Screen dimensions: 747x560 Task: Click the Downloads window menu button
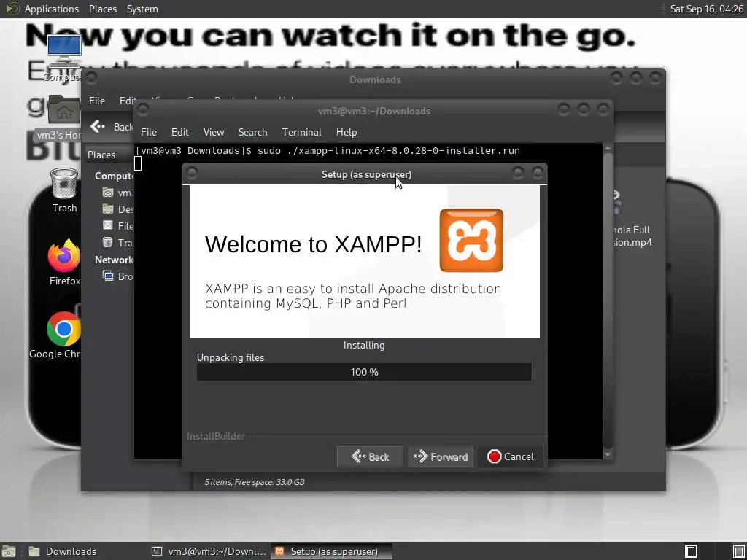pos(91,77)
